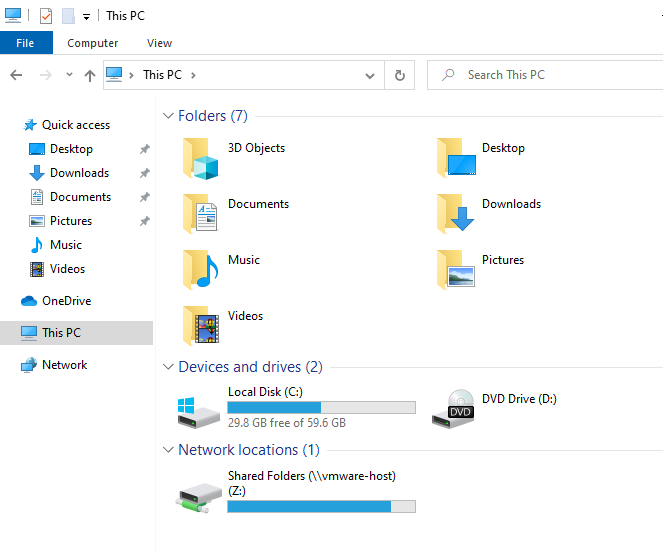
Task: Open the Customize Quick Access Toolbar dropdown
Action: (x=86, y=17)
